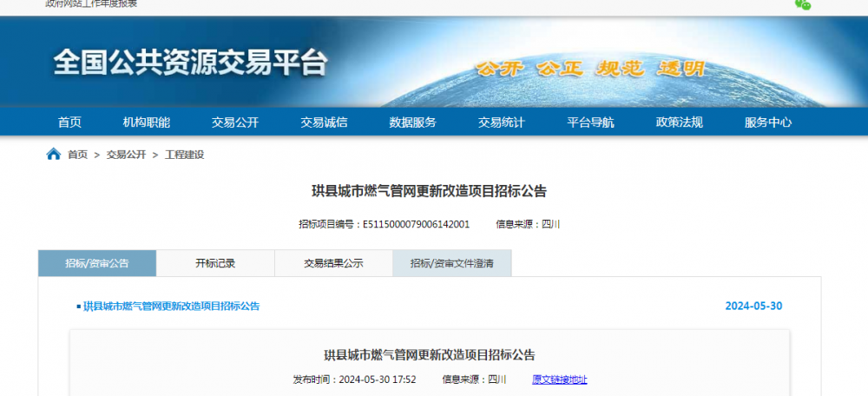Screen dimensions: 868x396
Task: Expand the 平台导航 navigation menu
Action: [x=590, y=122]
